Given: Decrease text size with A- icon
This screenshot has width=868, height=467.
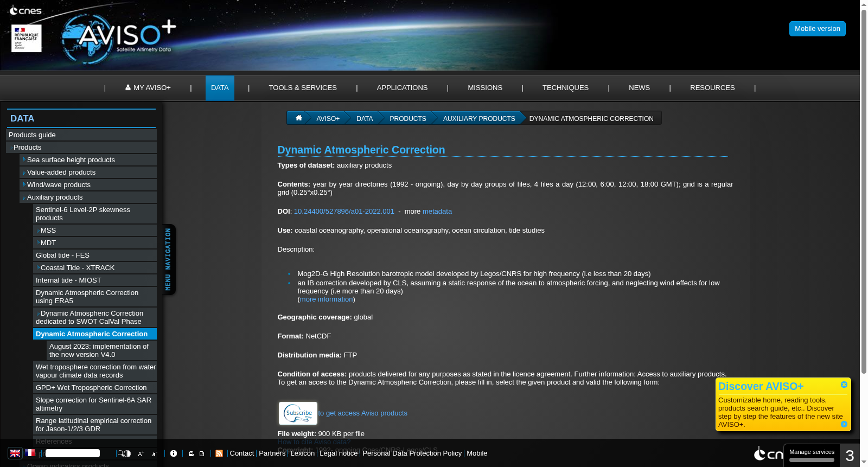Looking at the screenshot, I should click(x=155, y=453).
